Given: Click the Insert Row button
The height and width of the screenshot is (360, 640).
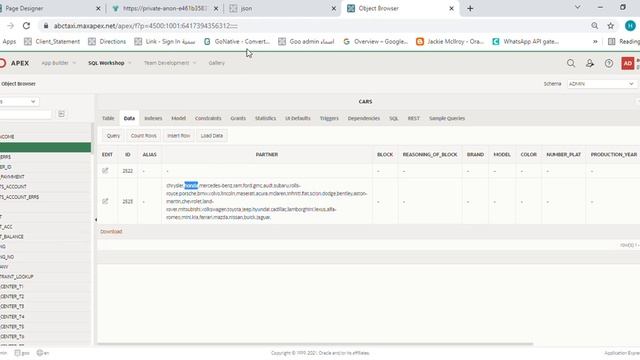Looking at the screenshot, I should pyautogui.click(x=178, y=136).
